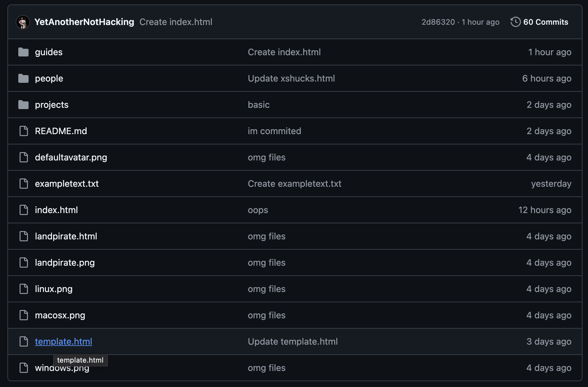
Task: Click the index.html file icon
Action: (x=24, y=210)
